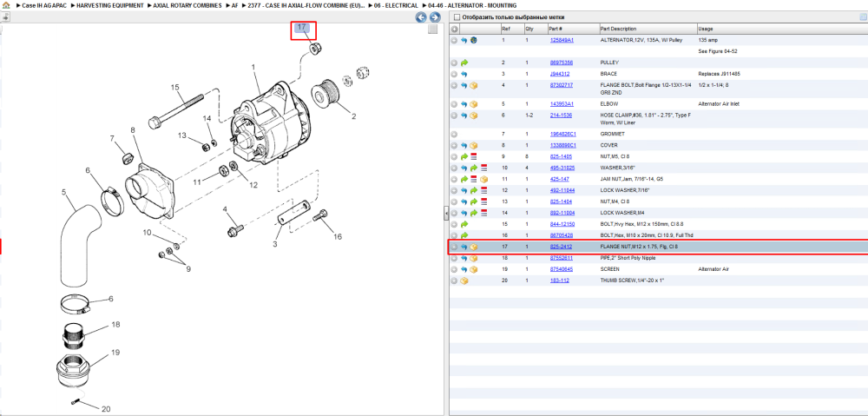Click the package box icon in PIPE row
This screenshot has height=416, width=868.
473,258
